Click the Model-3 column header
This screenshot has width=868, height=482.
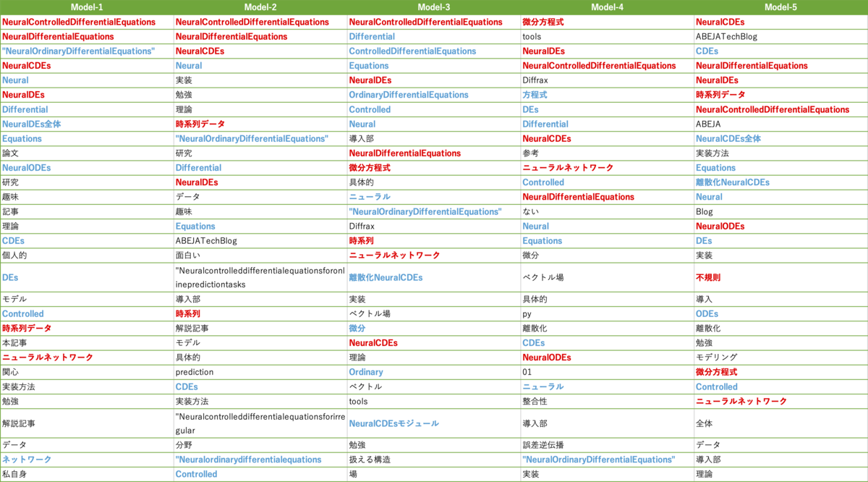[433, 7]
